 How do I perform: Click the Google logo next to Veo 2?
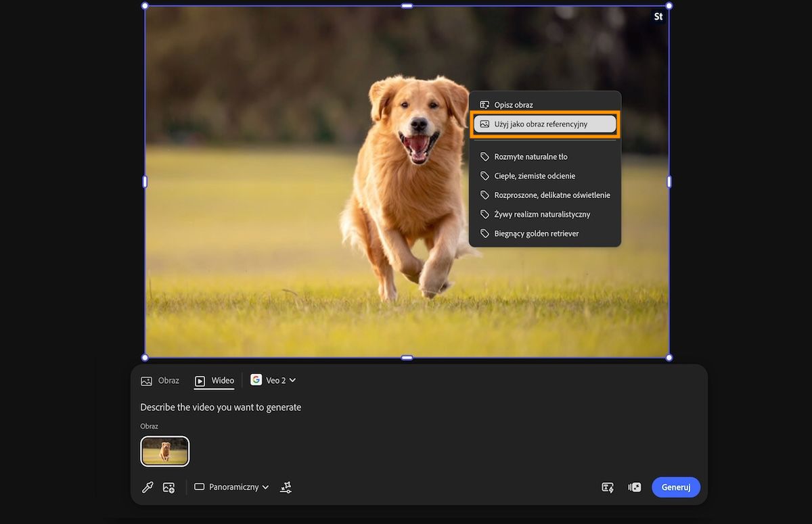point(256,380)
